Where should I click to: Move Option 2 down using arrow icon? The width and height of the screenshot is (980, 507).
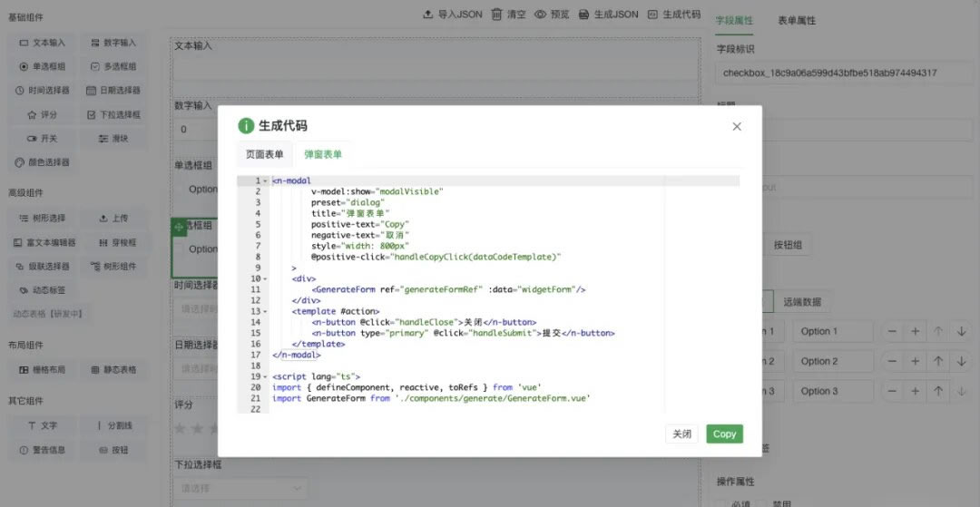pos(961,362)
